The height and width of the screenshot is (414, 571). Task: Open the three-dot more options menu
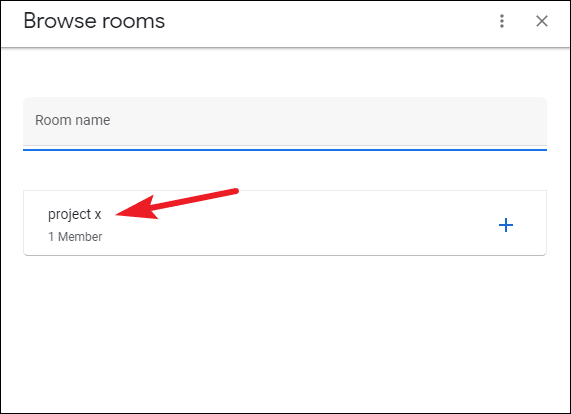pos(502,21)
